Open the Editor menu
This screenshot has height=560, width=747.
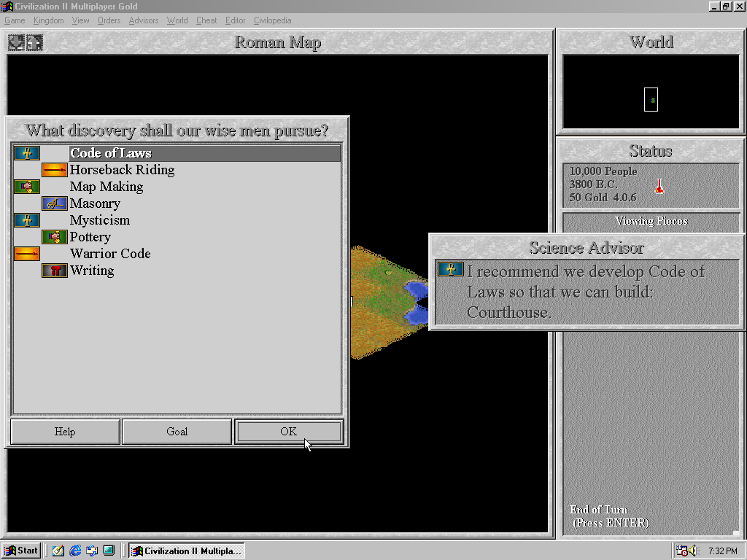[x=236, y=20]
